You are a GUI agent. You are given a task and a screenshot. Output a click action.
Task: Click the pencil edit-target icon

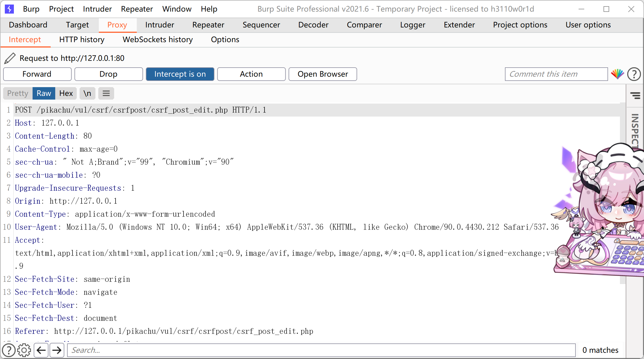tap(10, 58)
